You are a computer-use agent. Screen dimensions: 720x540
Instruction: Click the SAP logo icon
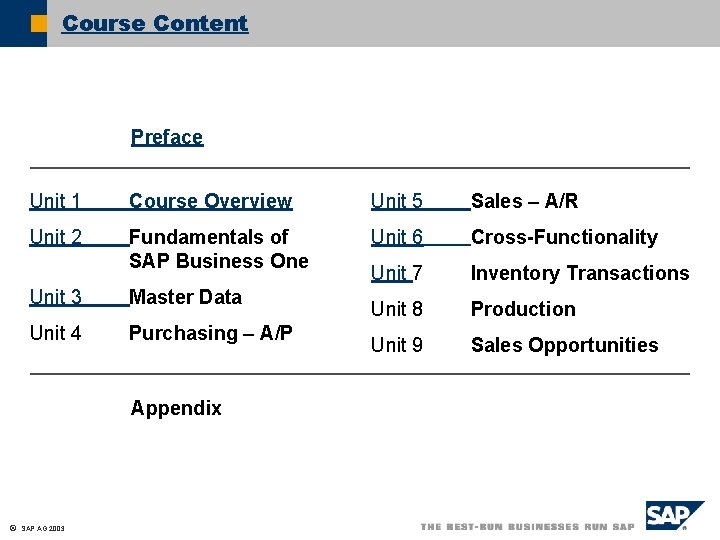(x=675, y=517)
